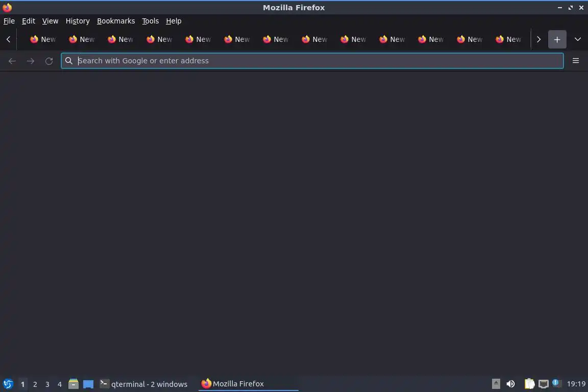Open the Tools menu

pos(151,21)
